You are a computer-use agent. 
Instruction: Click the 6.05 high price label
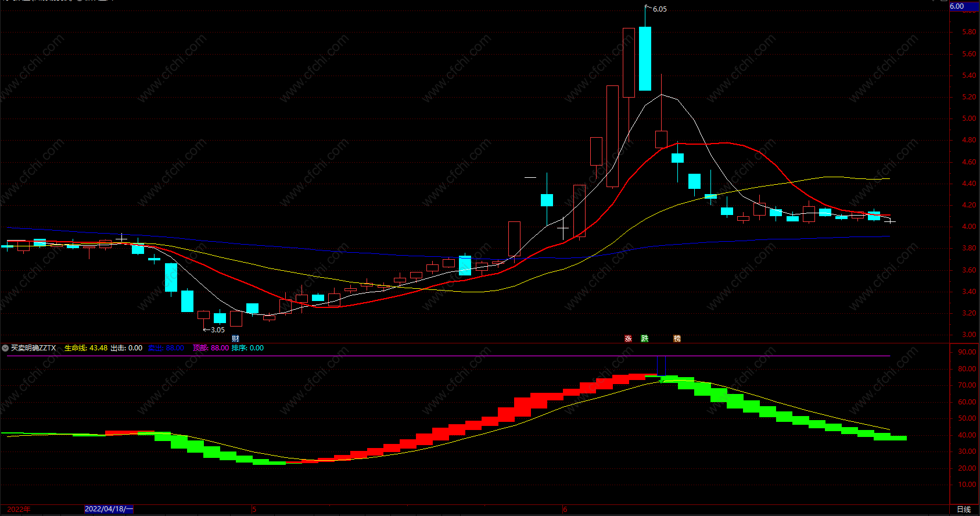(659, 9)
